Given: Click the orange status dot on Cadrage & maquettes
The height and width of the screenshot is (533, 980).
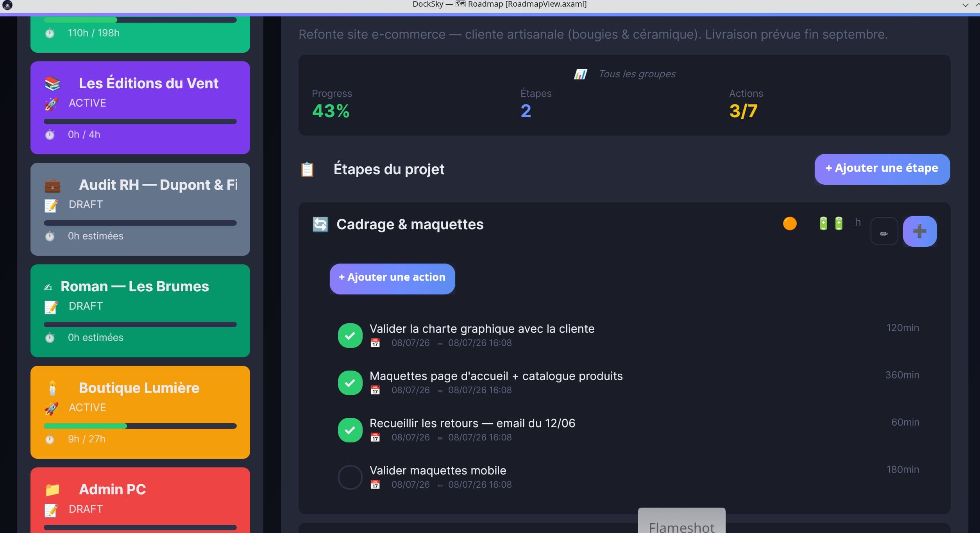Looking at the screenshot, I should (790, 224).
